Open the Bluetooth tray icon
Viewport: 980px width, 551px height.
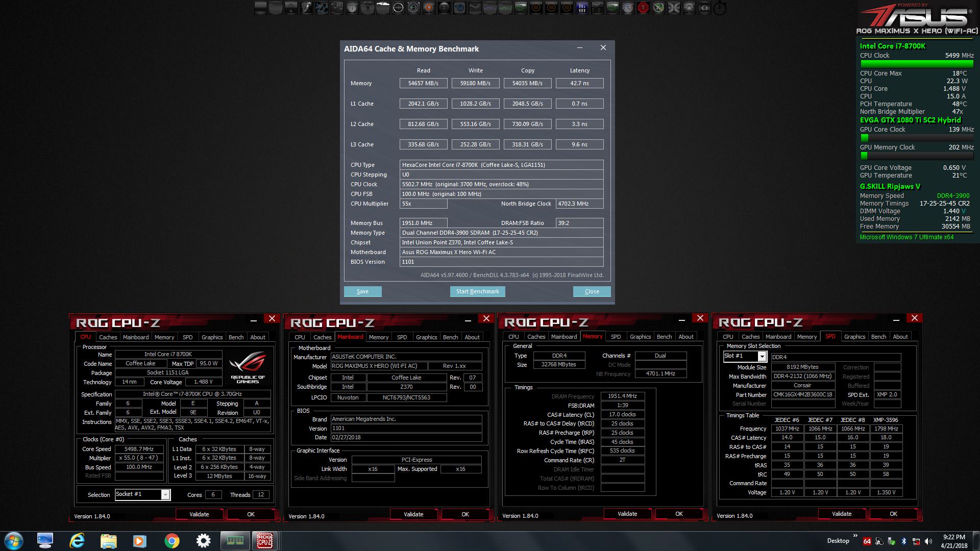903,541
